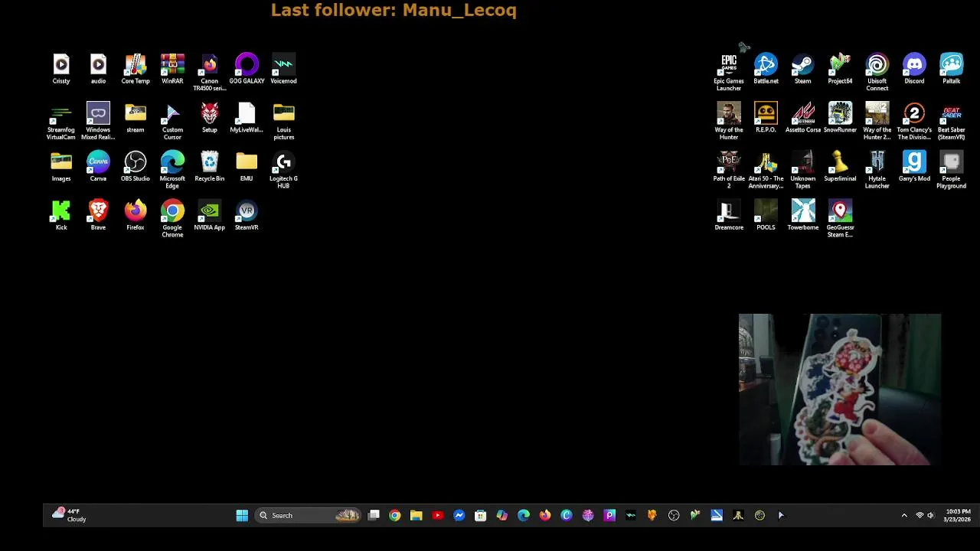Select the Way of the Hunter icon
Screen dimensions: 980x551
click(x=729, y=121)
